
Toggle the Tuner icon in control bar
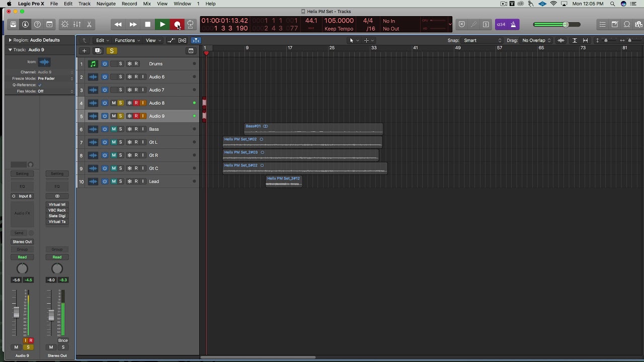[x=474, y=24]
